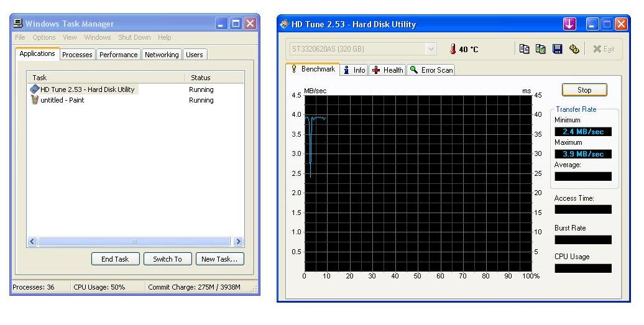Open the View menu in Task Manager
This screenshot has width=644, height=325.
click(70, 37)
